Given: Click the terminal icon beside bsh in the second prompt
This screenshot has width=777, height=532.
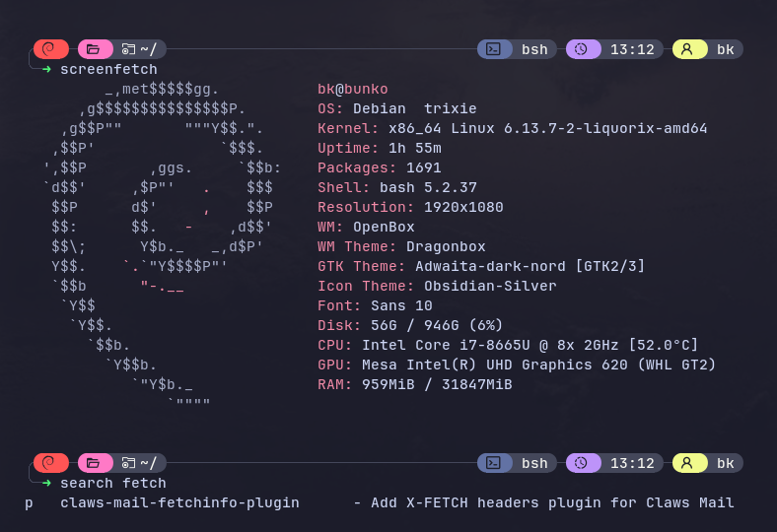Looking at the screenshot, I should [495, 463].
